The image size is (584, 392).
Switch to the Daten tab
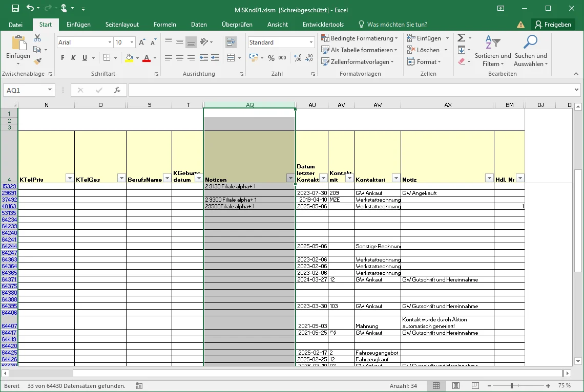tap(199, 25)
